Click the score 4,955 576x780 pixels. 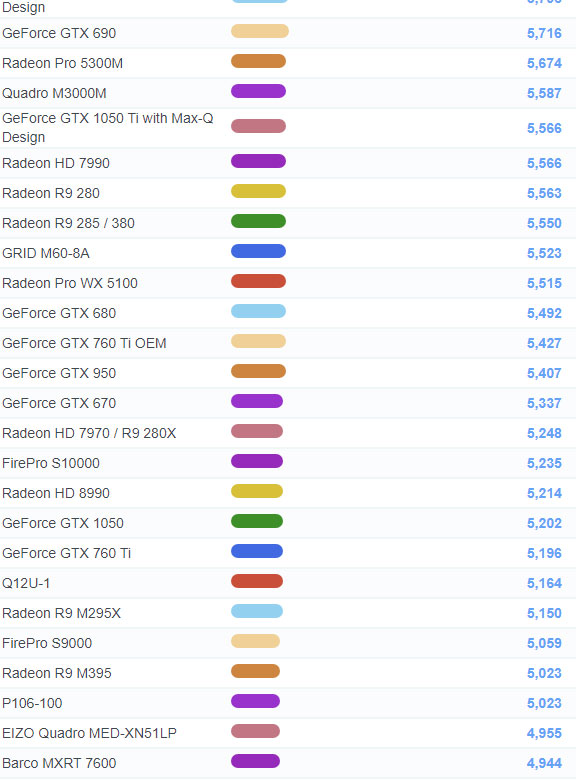click(x=544, y=733)
